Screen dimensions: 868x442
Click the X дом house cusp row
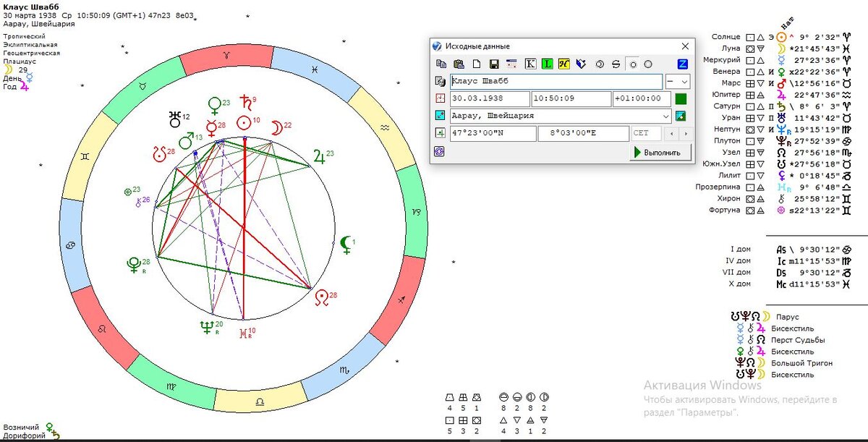[x=791, y=284]
